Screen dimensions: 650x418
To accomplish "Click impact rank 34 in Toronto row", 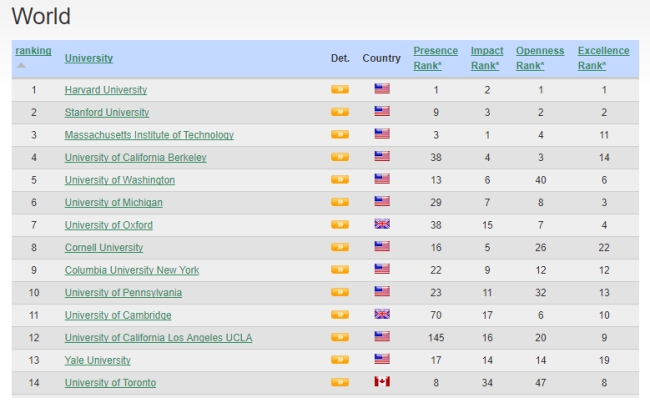I will click(487, 383).
